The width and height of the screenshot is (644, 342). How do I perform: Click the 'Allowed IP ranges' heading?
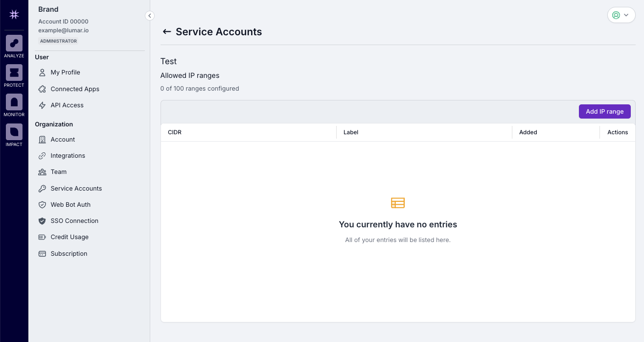point(190,75)
